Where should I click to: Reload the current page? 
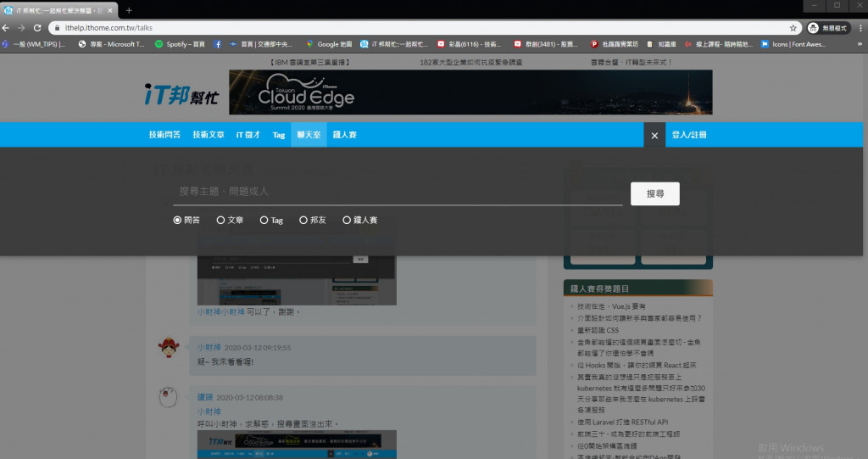[x=37, y=28]
